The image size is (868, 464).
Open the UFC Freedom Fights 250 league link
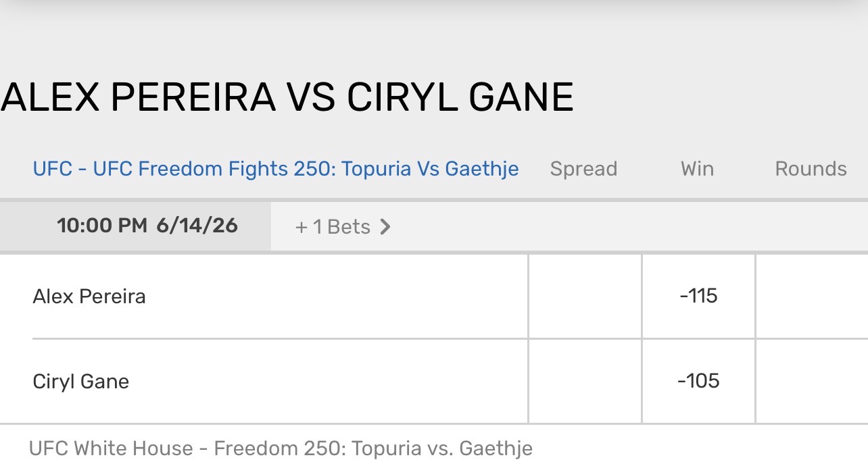(276, 169)
